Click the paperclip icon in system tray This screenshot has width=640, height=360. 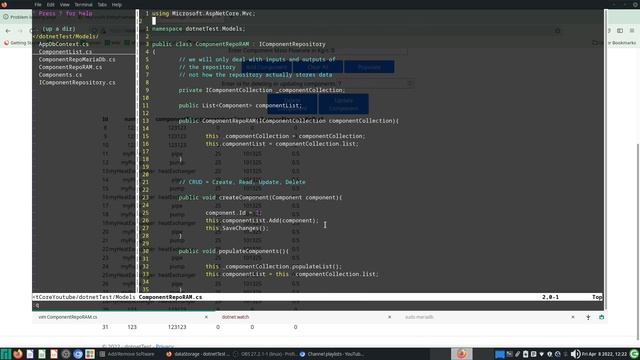pyautogui.click(x=518, y=354)
